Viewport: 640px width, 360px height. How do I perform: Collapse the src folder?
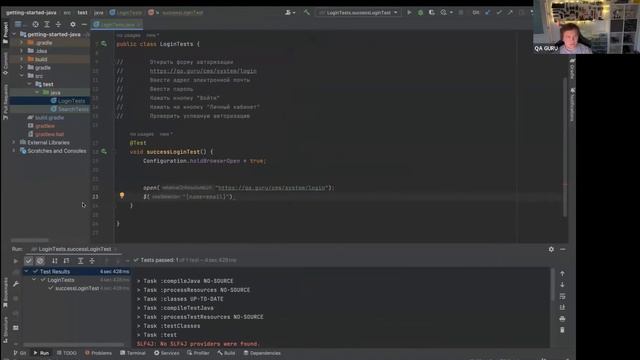click(22, 76)
